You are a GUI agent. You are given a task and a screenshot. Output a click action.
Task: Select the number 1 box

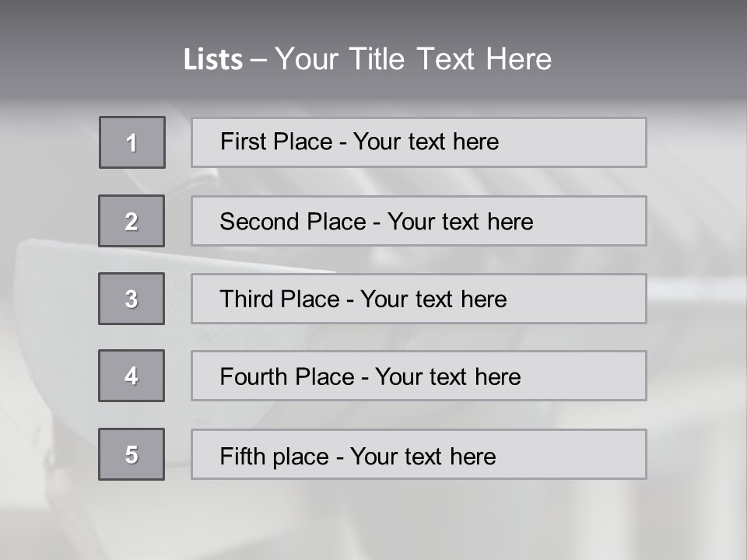(x=132, y=142)
